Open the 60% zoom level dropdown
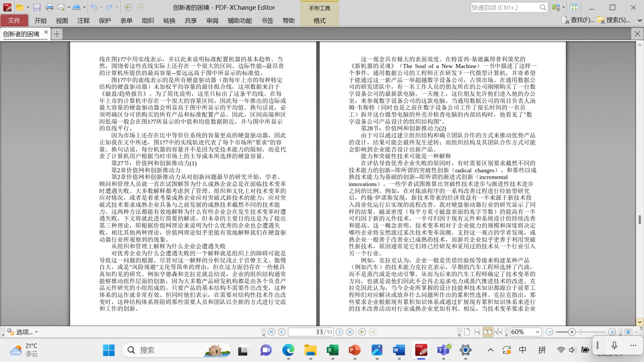 pos(537,332)
